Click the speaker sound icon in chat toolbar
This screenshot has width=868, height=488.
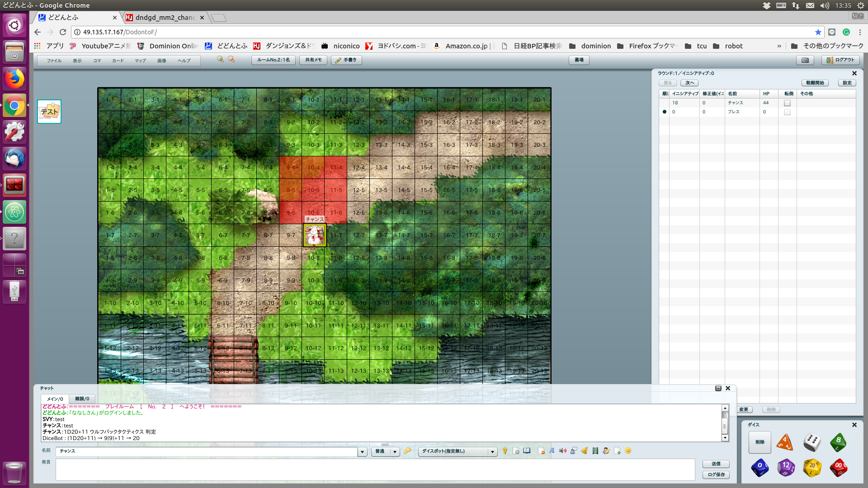pyautogui.click(x=562, y=451)
